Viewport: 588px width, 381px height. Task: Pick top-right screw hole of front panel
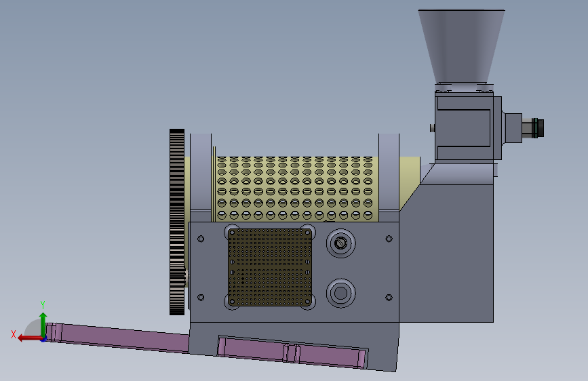tap(389, 239)
